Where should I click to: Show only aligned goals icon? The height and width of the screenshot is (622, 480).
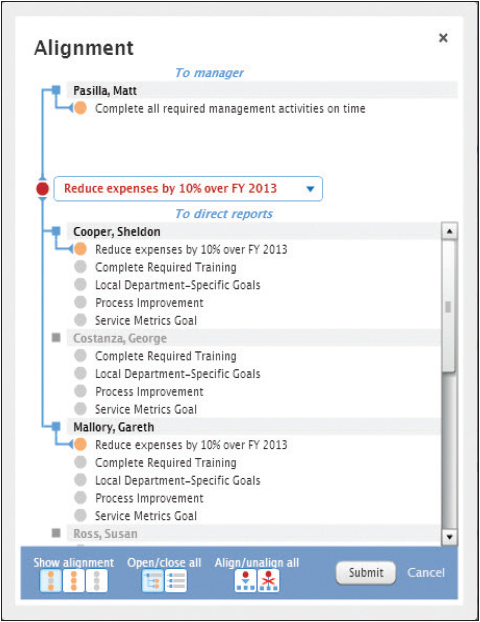(x=73, y=581)
